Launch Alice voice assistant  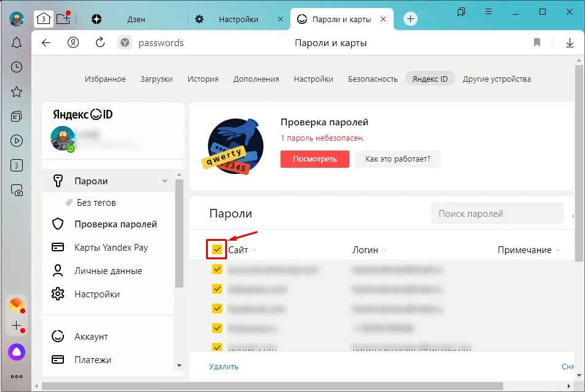17,351
